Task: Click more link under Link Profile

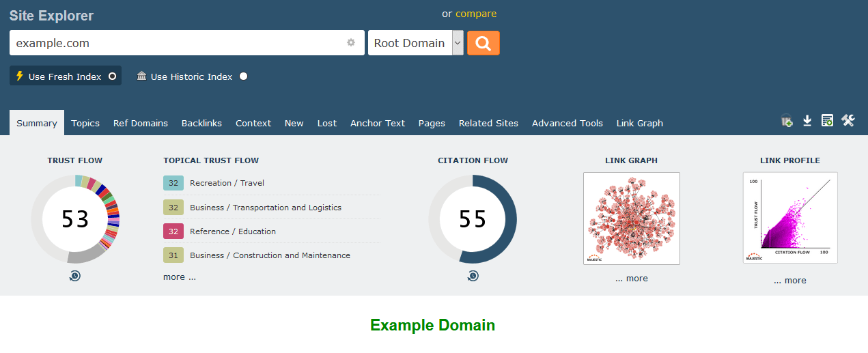Action: click(x=790, y=281)
